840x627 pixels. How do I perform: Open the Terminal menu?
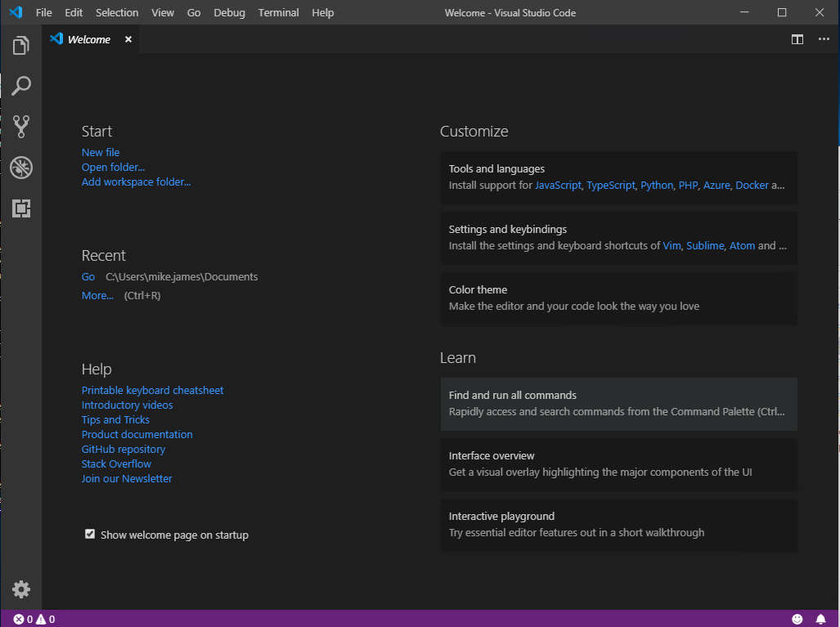click(278, 12)
